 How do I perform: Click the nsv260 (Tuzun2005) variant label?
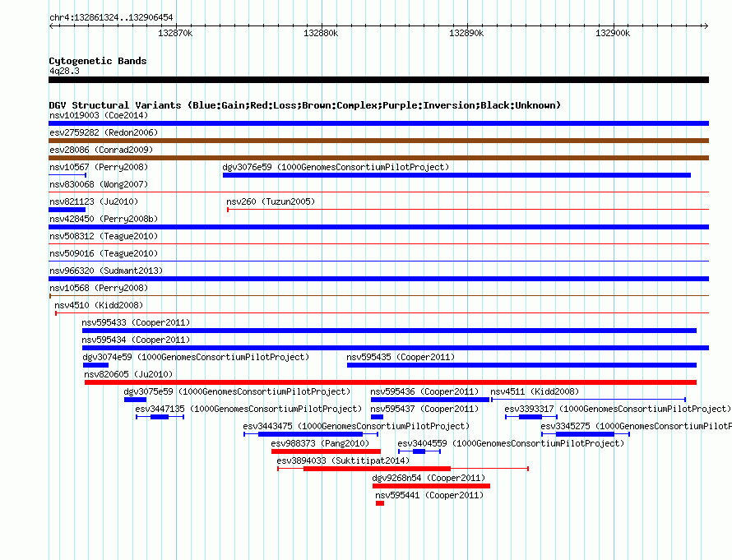point(271,201)
